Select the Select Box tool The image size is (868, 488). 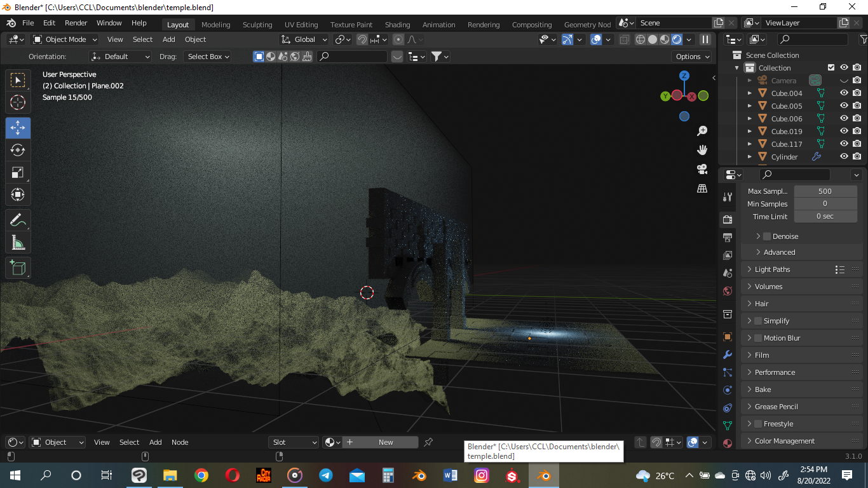click(18, 80)
